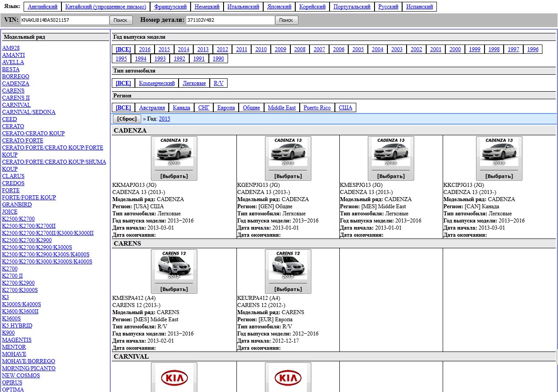Screen dimensions: 558x392
Task: Filter region by СНГ
Action: tap(204, 108)
